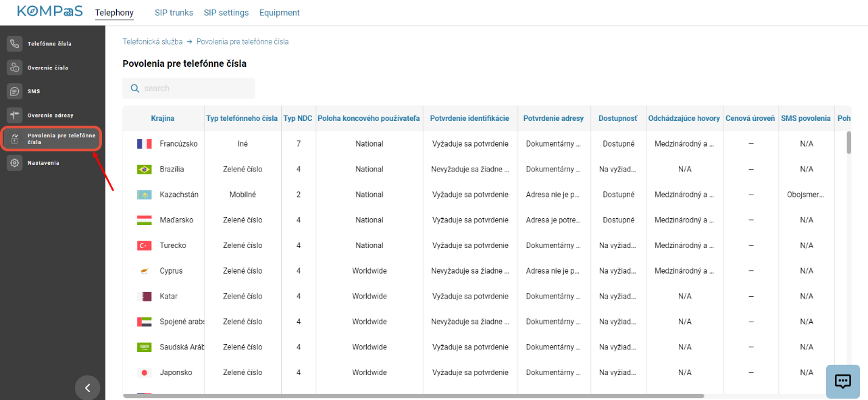Image resolution: width=868 pixels, height=400 pixels.
Task: Select the Cyprus country cell
Action: coord(171,271)
